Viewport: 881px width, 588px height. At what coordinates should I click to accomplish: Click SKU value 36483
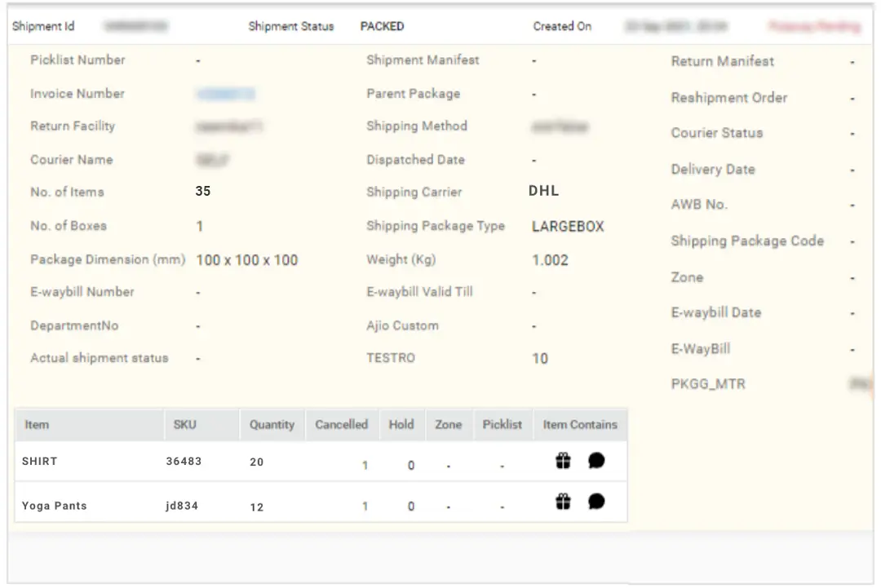pos(184,461)
